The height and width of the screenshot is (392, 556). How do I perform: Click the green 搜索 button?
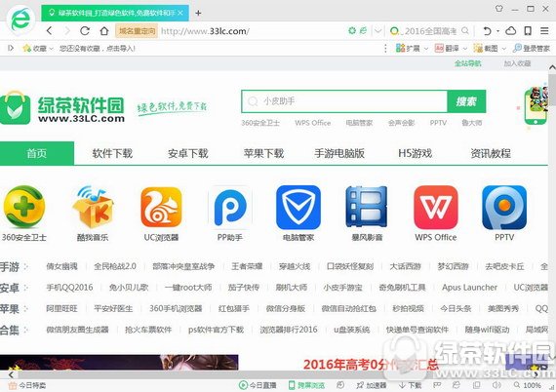(x=466, y=101)
